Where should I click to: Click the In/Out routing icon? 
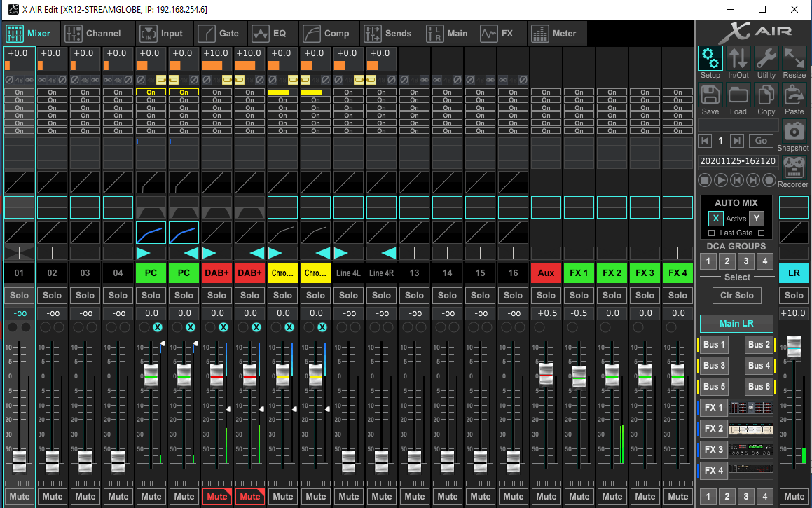click(x=738, y=59)
